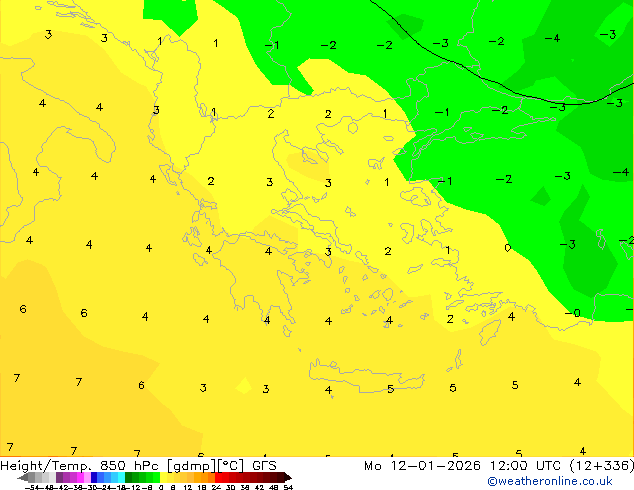The height and width of the screenshot is (490, 634).
Task: Pick the cyan legend swatch
Action: click(121, 477)
